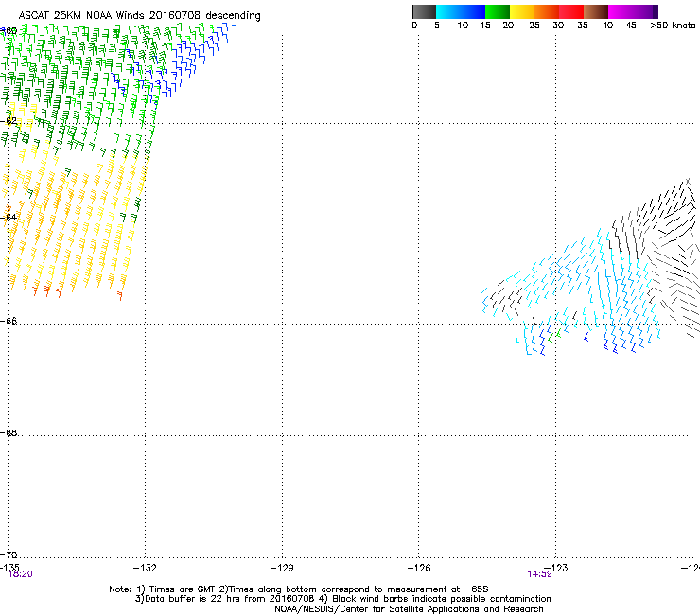Viewport: 700px width, 615px height.
Task: Click the '-132' longitude axis label
Action: 145,568
